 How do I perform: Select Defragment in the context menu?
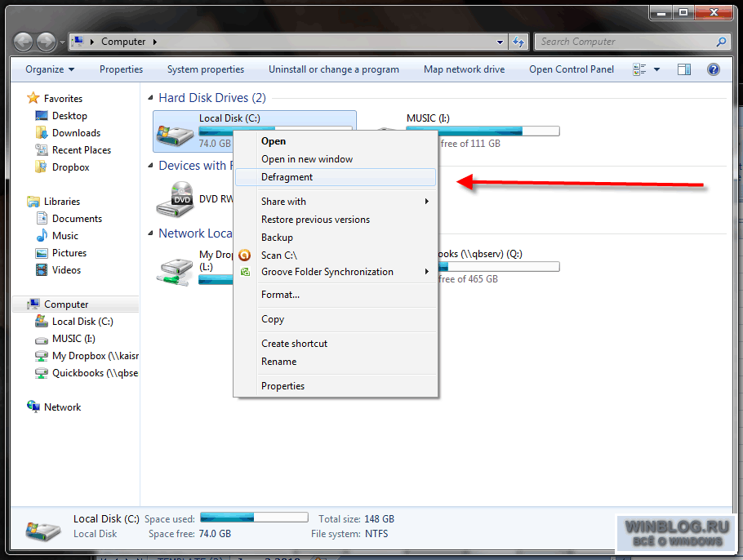336,177
